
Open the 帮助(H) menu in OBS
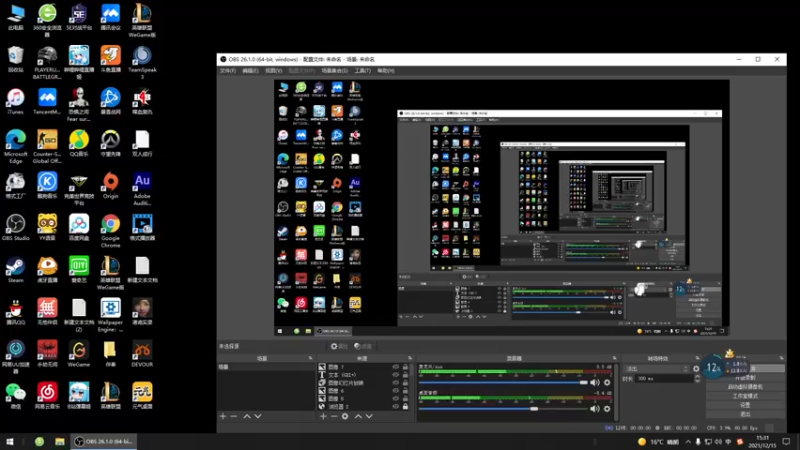pos(386,70)
